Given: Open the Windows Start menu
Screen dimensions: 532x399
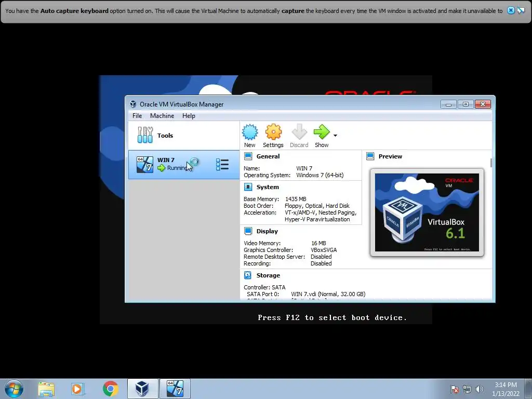Looking at the screenshot, I should 14,389.
